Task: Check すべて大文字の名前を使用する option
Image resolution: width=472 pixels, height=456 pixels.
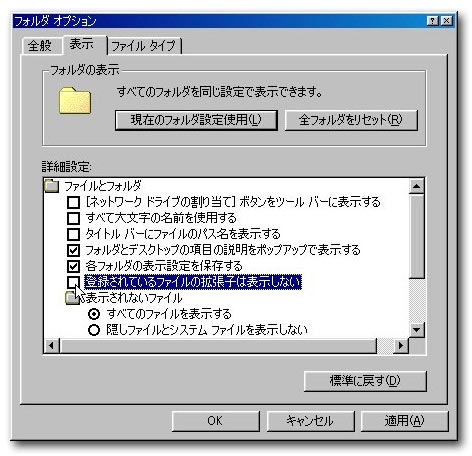Action: (73, 218)
